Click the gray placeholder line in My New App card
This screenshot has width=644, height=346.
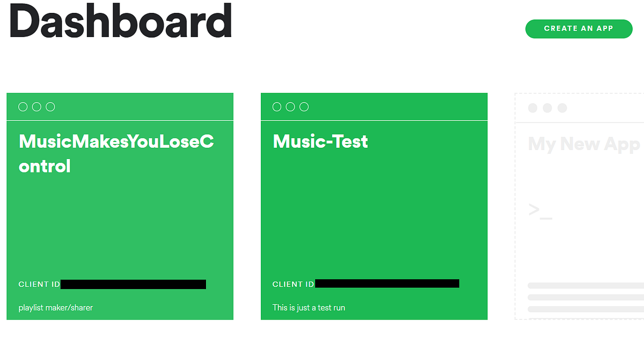point(585,285)
